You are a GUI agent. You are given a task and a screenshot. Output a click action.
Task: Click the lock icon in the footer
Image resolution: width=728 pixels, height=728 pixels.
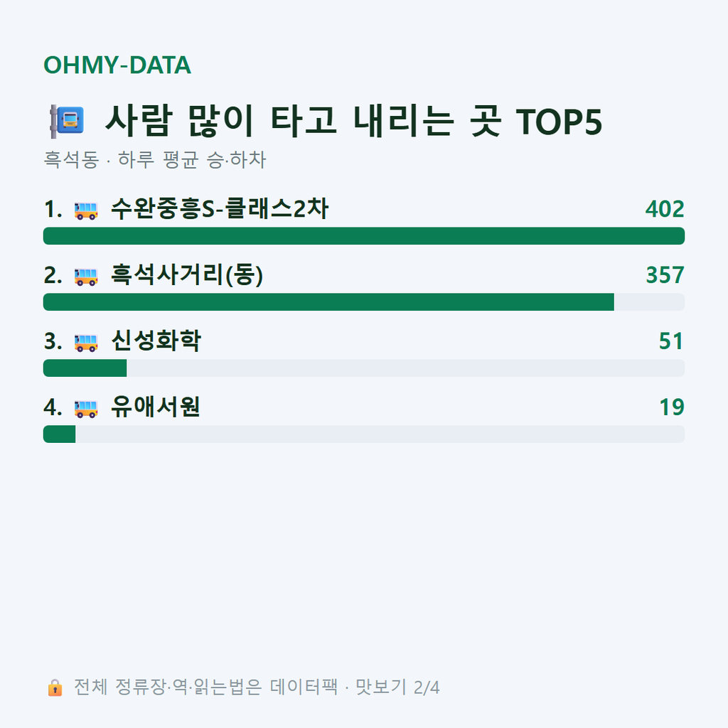(x=55, y=687)
